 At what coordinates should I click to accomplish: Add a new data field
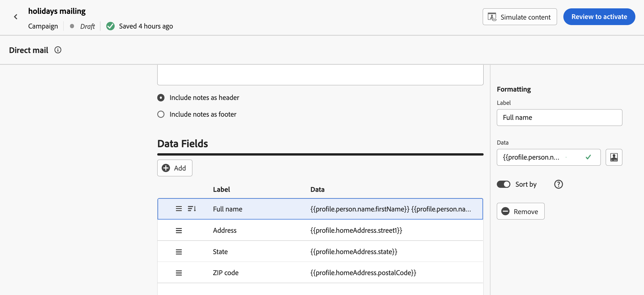175,168
